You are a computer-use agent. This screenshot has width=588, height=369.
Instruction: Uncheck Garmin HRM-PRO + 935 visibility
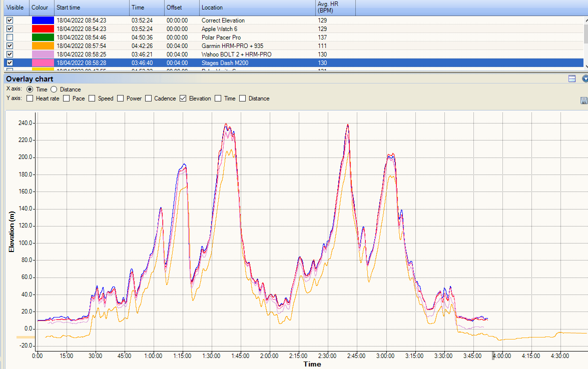click(x=10, y=46)
